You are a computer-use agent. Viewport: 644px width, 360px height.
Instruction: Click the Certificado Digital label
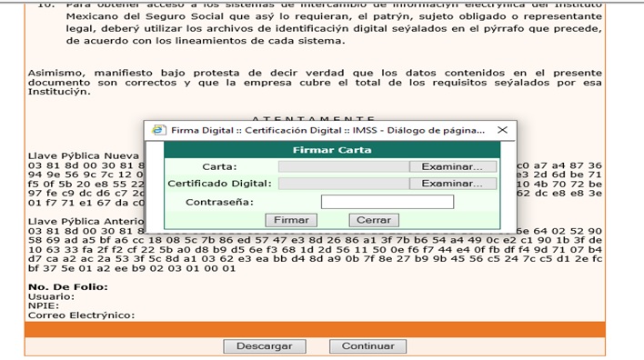pos(219,184)
